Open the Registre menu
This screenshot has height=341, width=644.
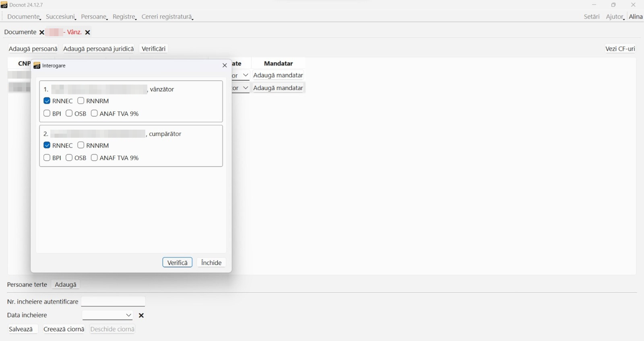tap(124, 17)
